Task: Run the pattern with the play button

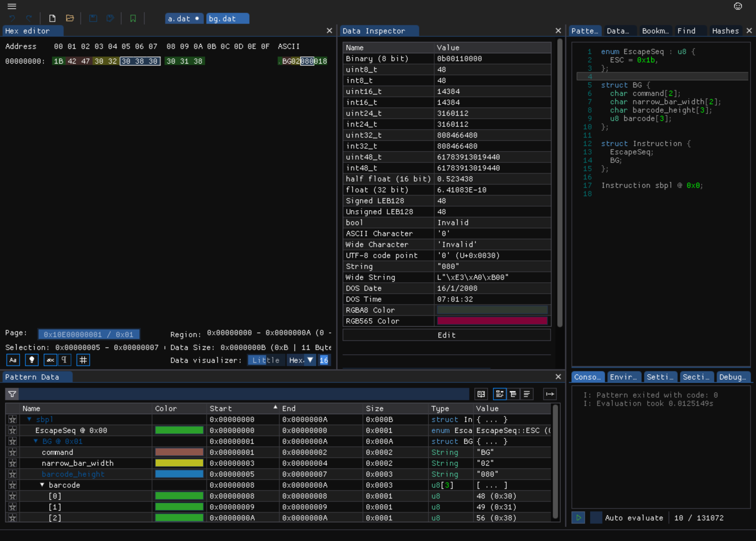Action: (x=578, y=518)
